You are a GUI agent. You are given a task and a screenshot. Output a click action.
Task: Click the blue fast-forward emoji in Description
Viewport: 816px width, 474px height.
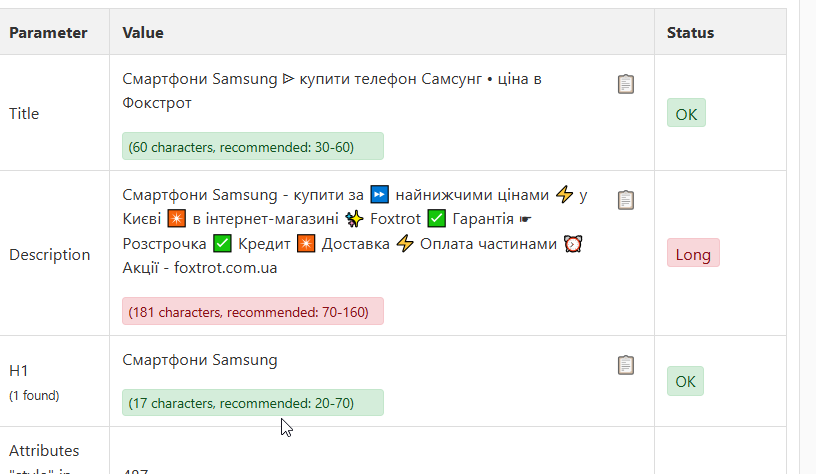coord(379,195)
